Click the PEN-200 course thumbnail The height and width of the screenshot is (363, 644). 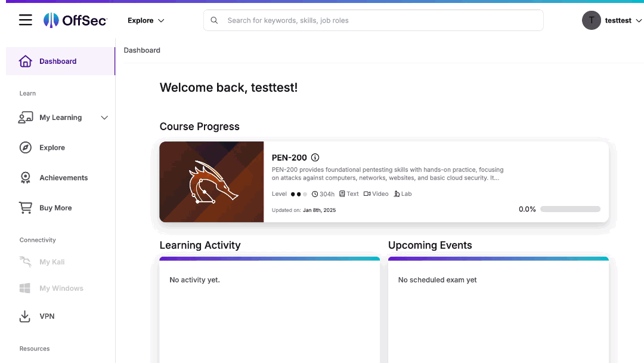pyautogui.click(x=212, y=181)
